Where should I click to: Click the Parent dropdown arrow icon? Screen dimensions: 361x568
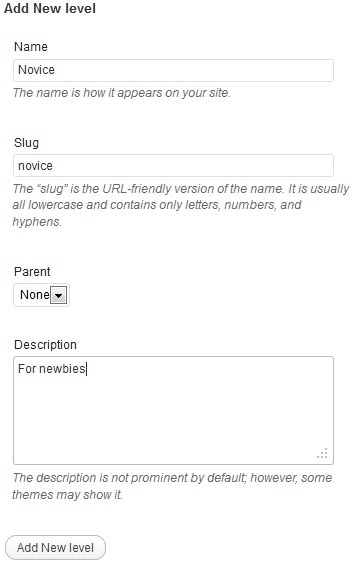(x=58, y=295)
